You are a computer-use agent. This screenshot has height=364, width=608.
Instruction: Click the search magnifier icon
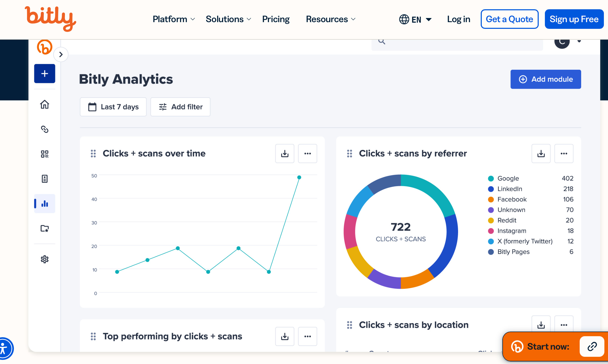[382, 41]
